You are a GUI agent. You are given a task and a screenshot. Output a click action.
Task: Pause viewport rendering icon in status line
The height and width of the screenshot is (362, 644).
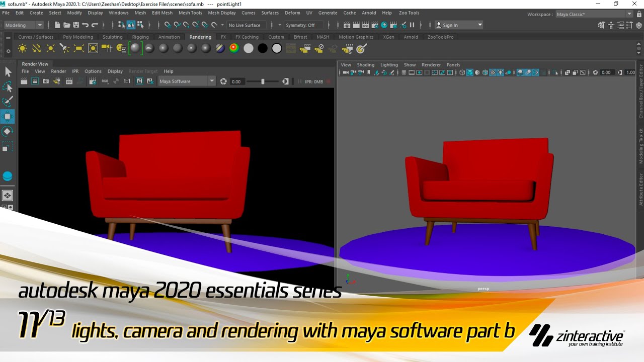click(412, 25)
